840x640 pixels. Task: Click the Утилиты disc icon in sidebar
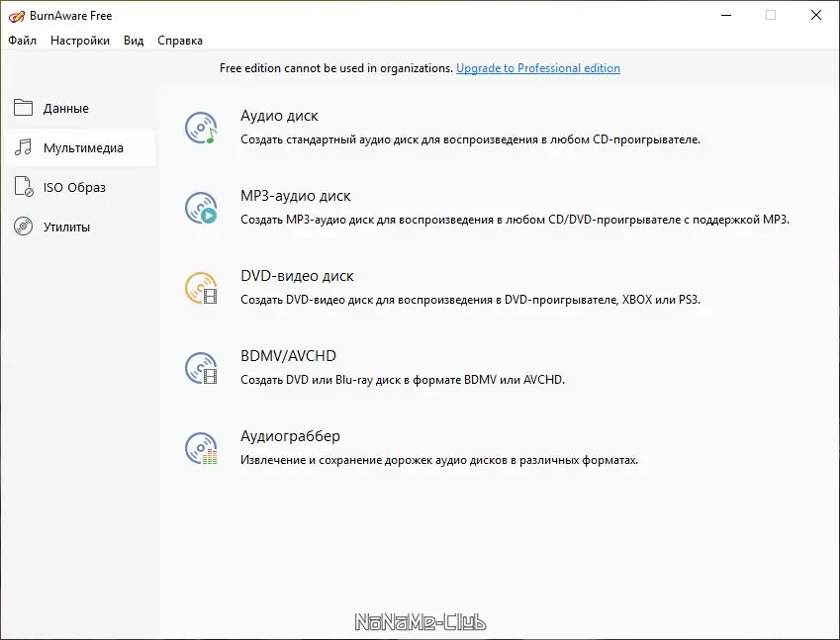click(x=23, y=227)
